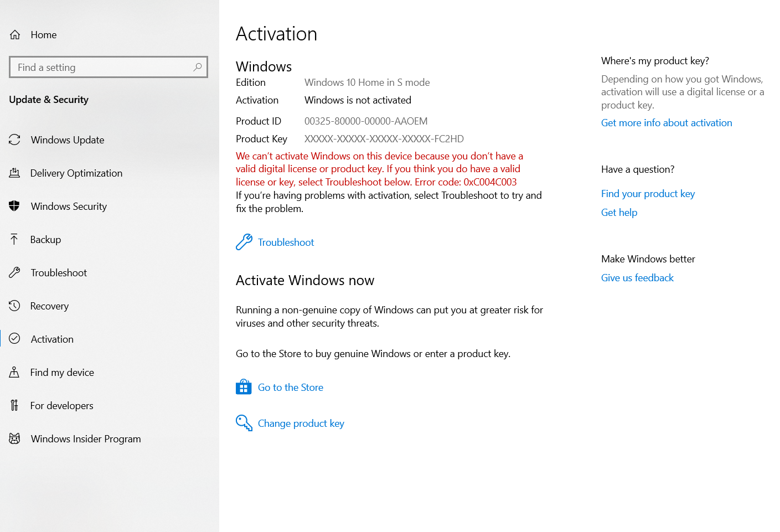Click the 'Have a question?' heading
Viewport: 780px width, 532px height.
638,169
